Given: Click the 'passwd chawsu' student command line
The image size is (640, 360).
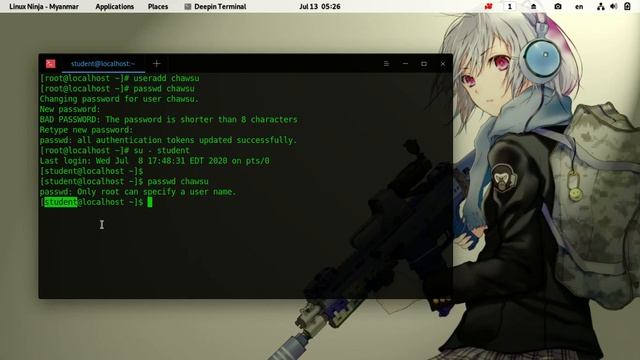Looking at the screenshot, I should click(x=124, y=181).
